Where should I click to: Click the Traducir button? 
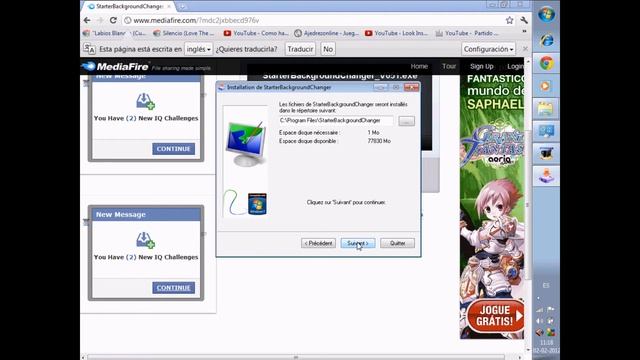(300, 49)
